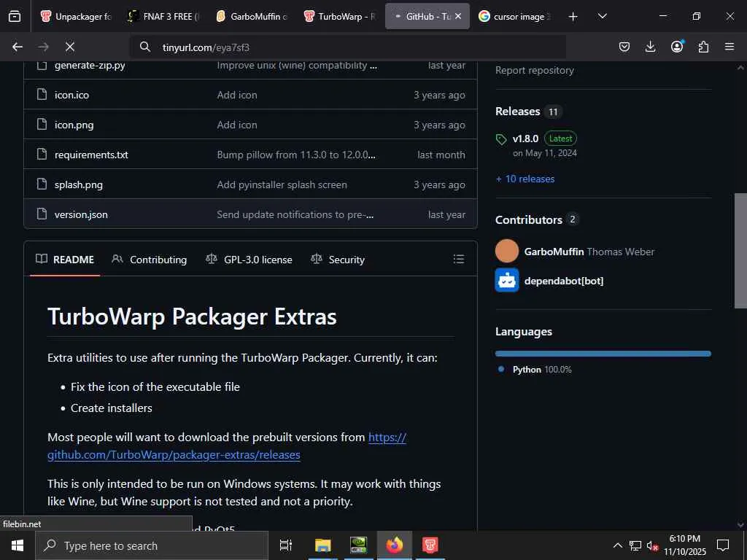The width and height of the screenshot is (747, 560).
Task: Open the icon.png file
Action: (x=74, y=125)
